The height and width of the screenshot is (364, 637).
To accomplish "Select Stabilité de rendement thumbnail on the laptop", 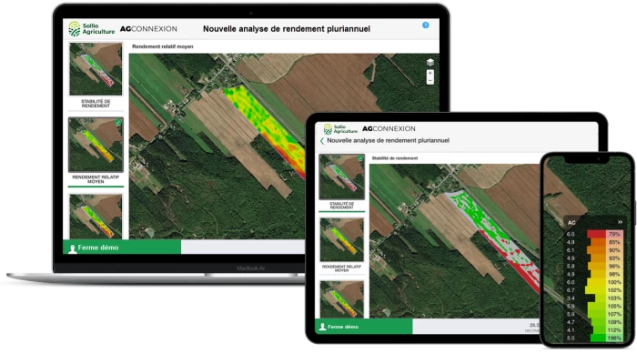I will pos(96,69).
